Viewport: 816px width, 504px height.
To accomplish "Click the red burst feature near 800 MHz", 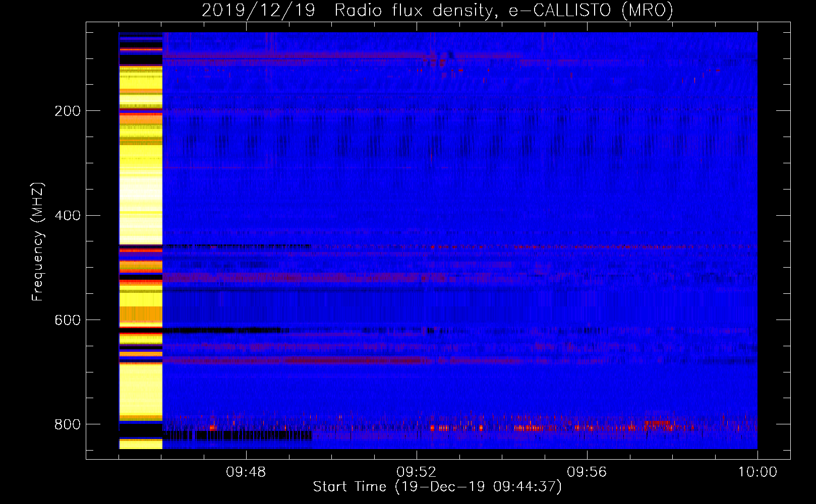I will click(x=530, y=428).
